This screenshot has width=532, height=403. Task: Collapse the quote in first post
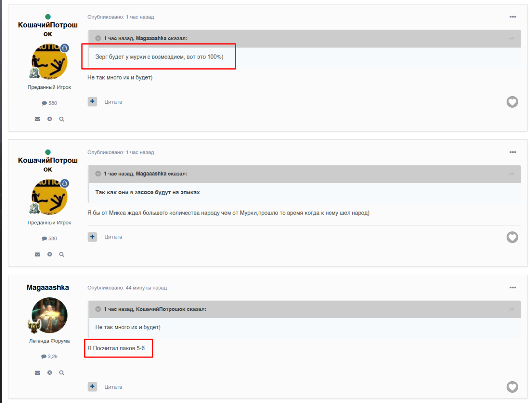(x=98, y=38)
